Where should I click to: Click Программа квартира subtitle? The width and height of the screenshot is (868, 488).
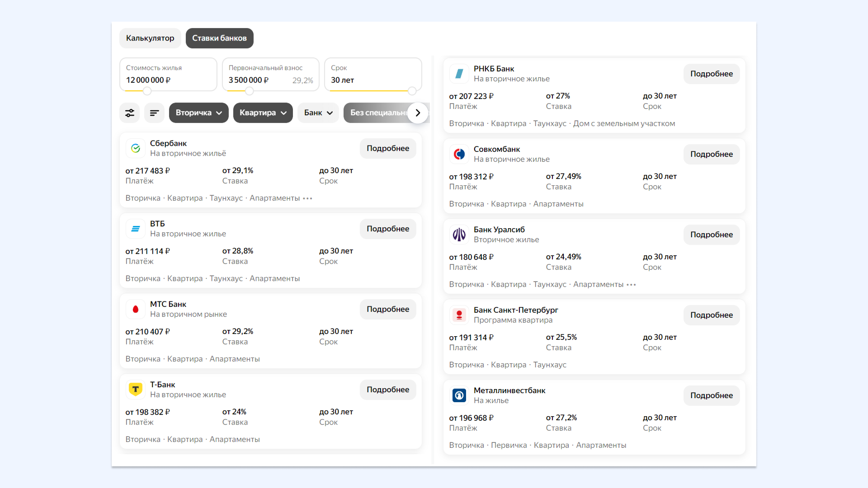click(x=513, y=320)
